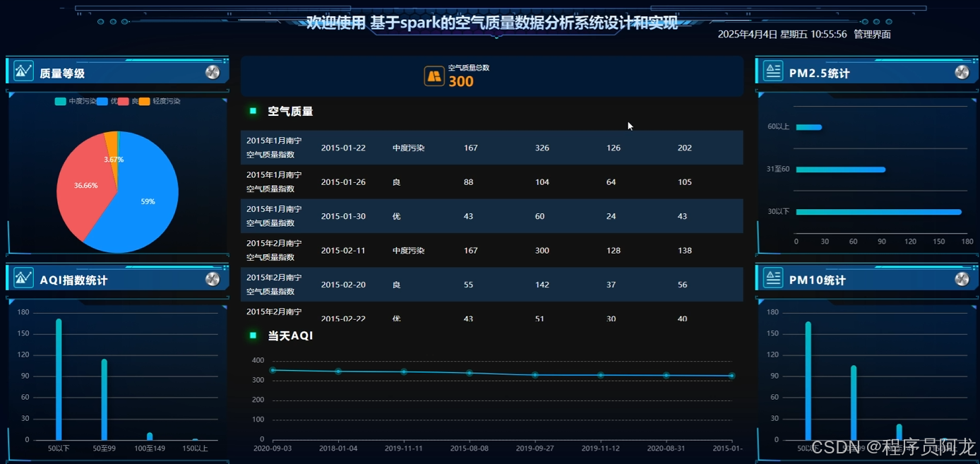Viewport: 980px width, 464px height.
Task: Click the 2015-01-22 date cell
Action: click(x=343, y=148)
